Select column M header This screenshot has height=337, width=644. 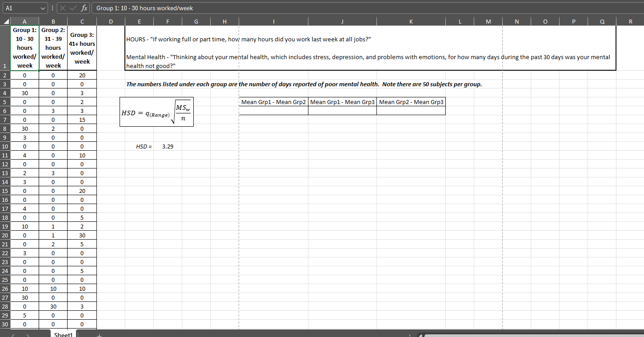tap(488, 21)
